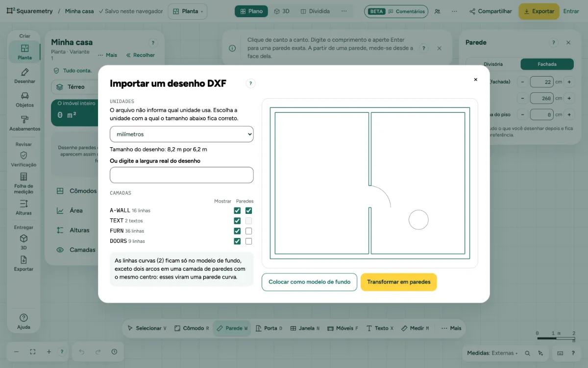
Task: Open the Medidas: Externas dropdown
Action: pos(492,353)
